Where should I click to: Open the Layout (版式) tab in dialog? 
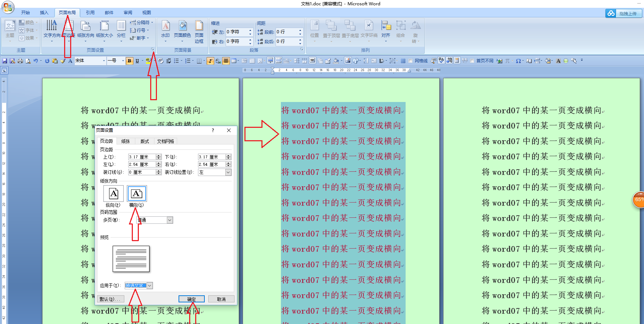145,141
